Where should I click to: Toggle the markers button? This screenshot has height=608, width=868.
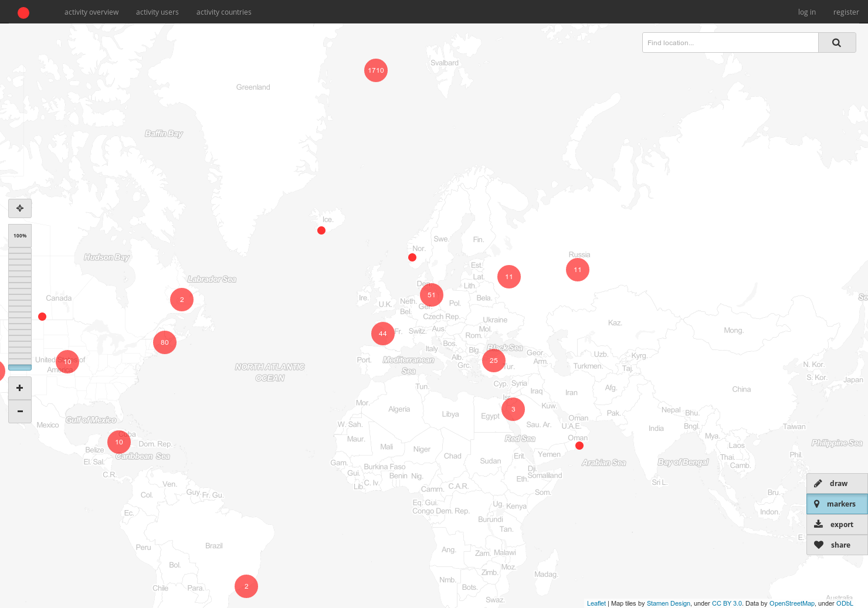click(837, 504)
